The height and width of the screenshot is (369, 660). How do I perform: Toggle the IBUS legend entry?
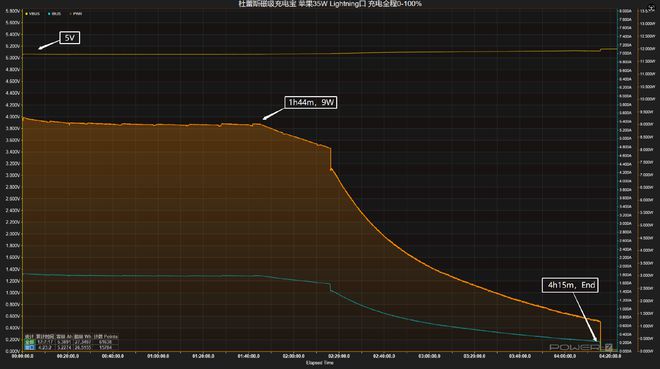click(54, 14)
